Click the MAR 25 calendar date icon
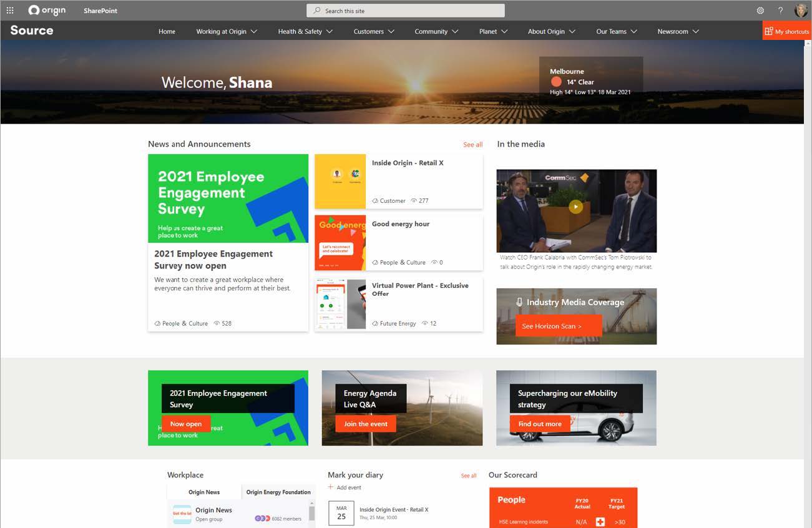812x528 pixels. pos(341,513)
